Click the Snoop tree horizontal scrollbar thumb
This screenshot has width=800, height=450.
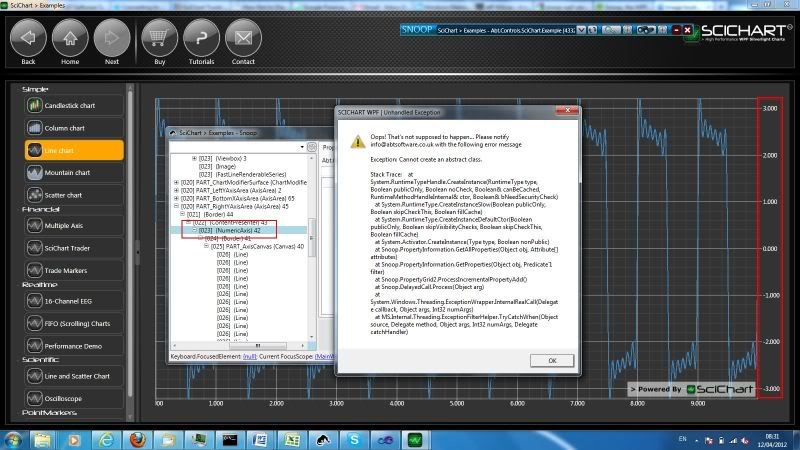pyautogui.click(x=257, y=345)
